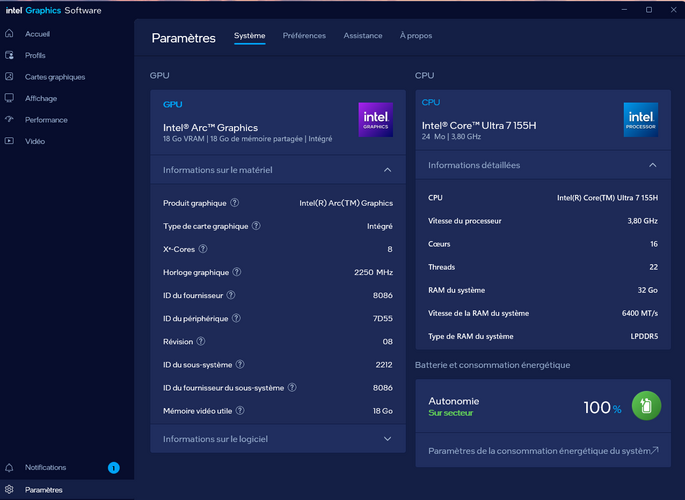Click help icon beside ID du sous-système

(240, 364)
